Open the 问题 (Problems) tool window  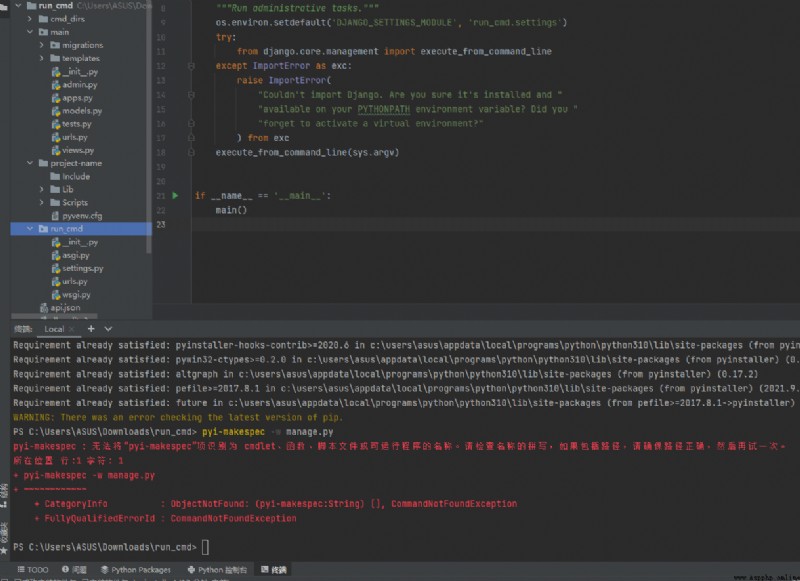click(x=74, y=570)
